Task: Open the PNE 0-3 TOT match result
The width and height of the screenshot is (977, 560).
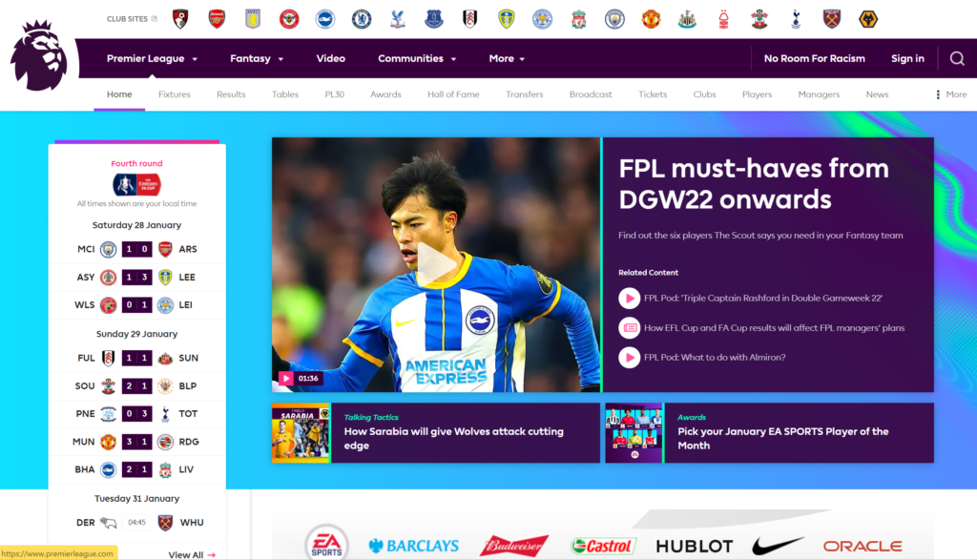Action: coord(137,414)
